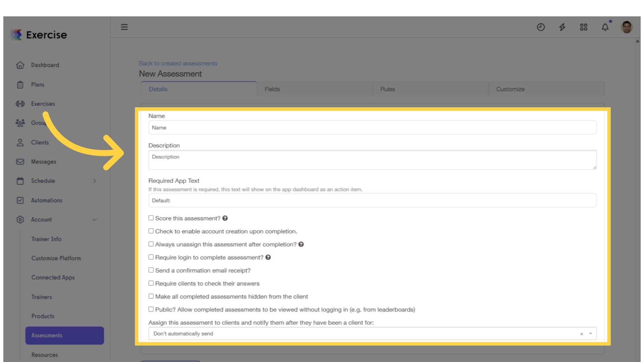Click the page scrollbar up arrow

[x=637, y=41]
